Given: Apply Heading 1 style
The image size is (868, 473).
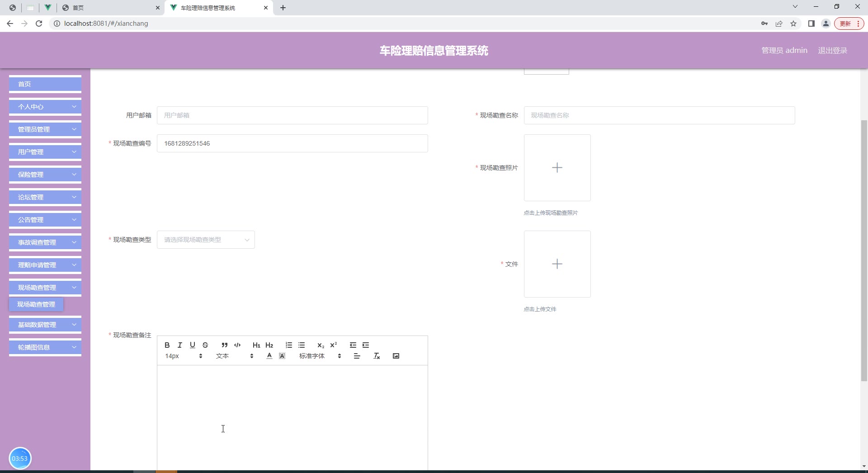Looking at the screenshot, I should pos(256,345).
